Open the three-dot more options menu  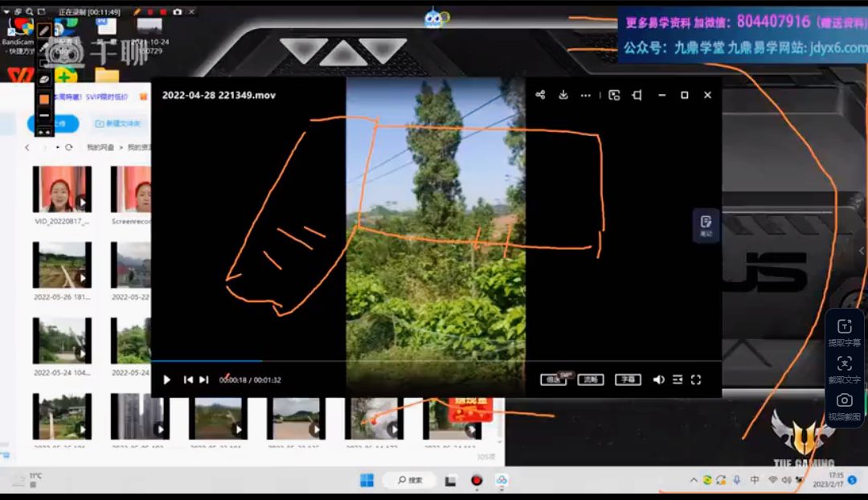click(586, 95)
